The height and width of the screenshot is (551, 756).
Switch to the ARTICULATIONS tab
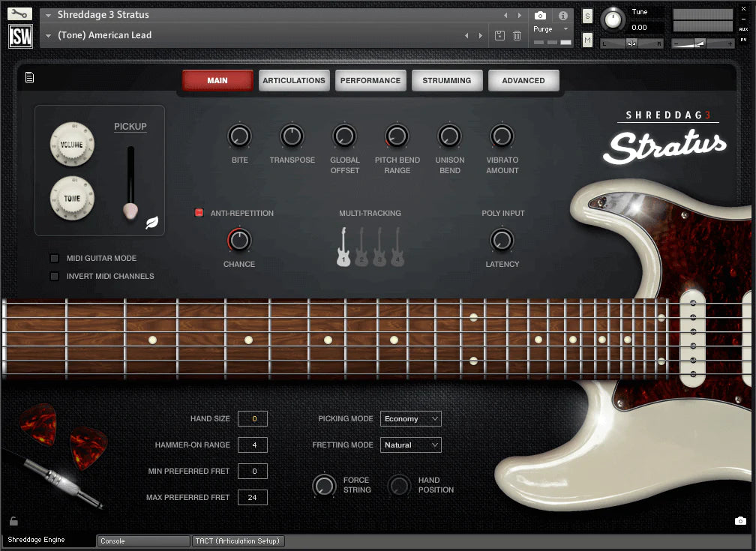tap(294, 80)
